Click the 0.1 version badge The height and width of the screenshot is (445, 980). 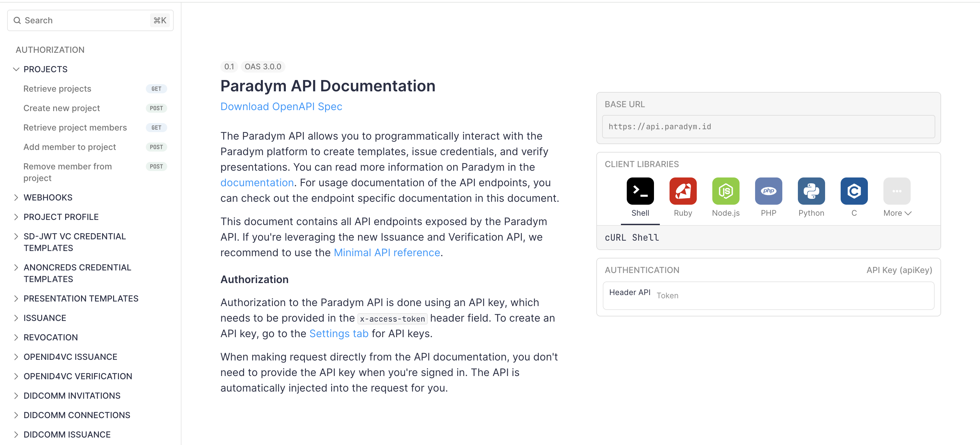pos(229,67)
